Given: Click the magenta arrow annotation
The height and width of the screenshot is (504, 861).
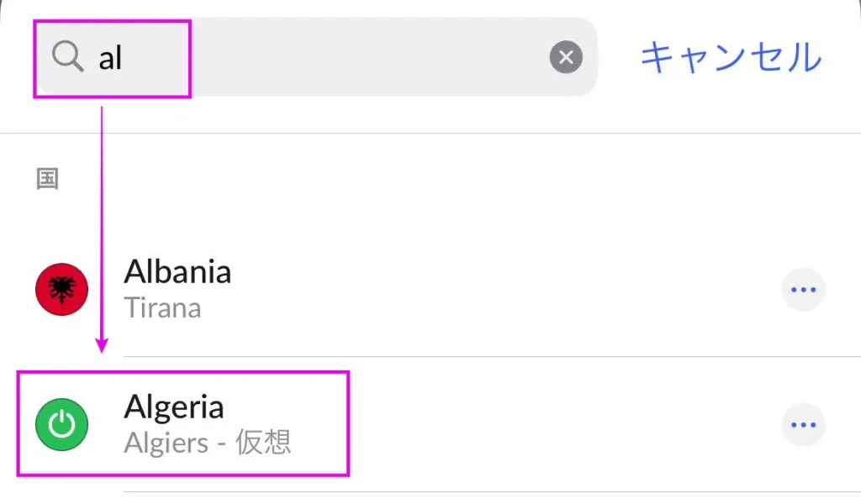Looking at the screenshot, I should [102, 230].
